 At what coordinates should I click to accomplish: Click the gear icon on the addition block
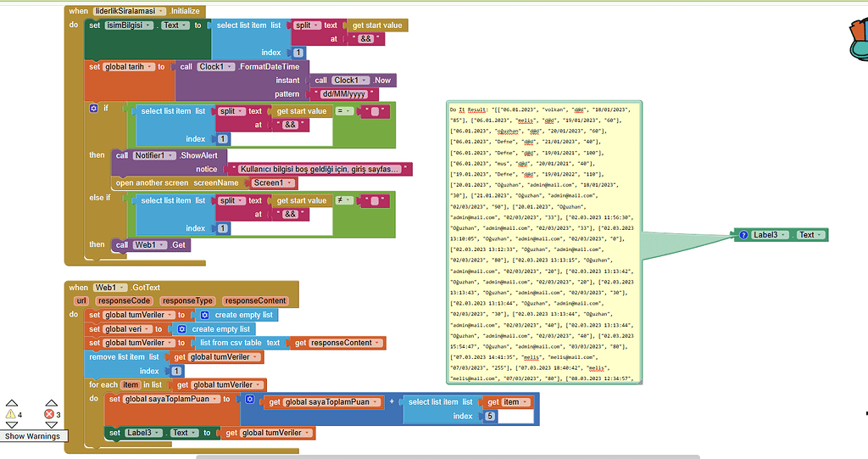250,400
